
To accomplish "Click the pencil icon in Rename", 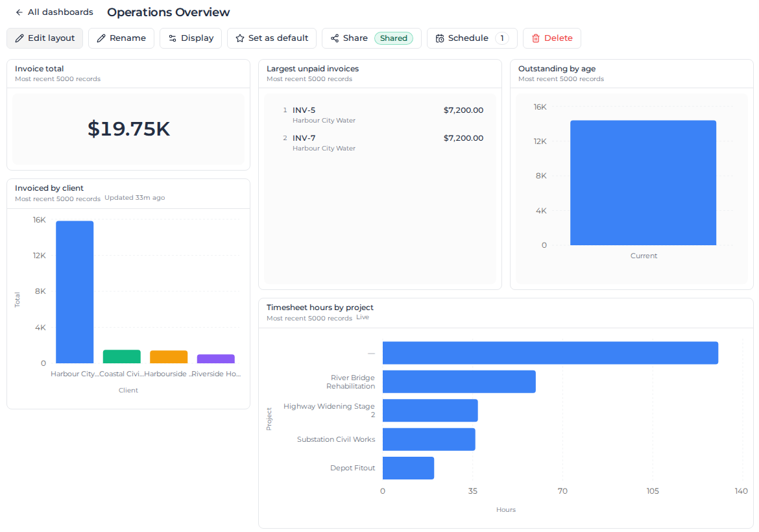I will 101,38.
